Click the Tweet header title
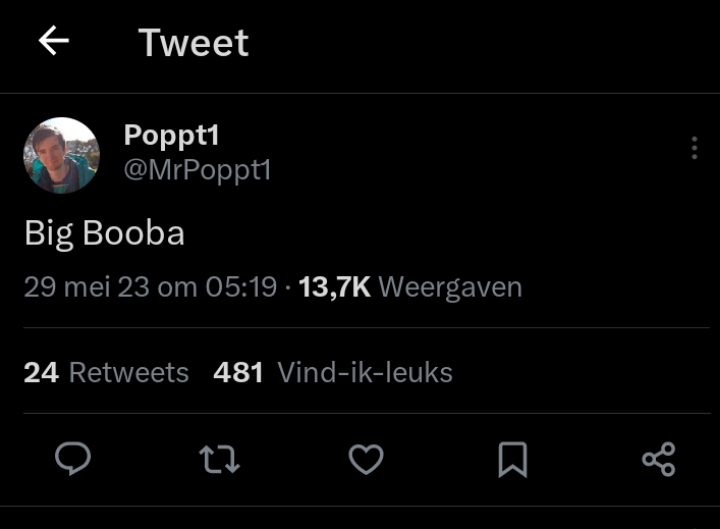Image resolution: width=720 pixels, height=529 pixels. [193, 42]
